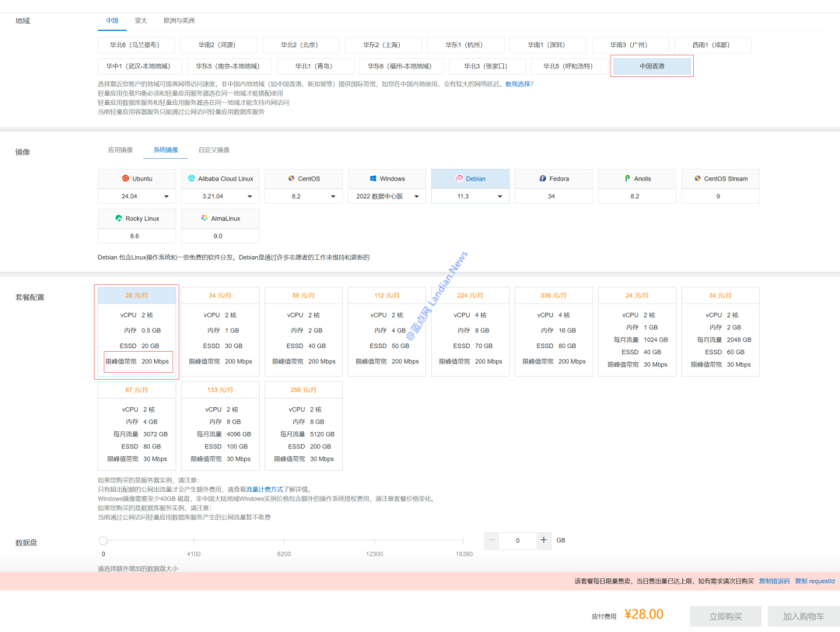Select the Ubuntu image icon
The image size is (840, 632).
pos(126,178)
